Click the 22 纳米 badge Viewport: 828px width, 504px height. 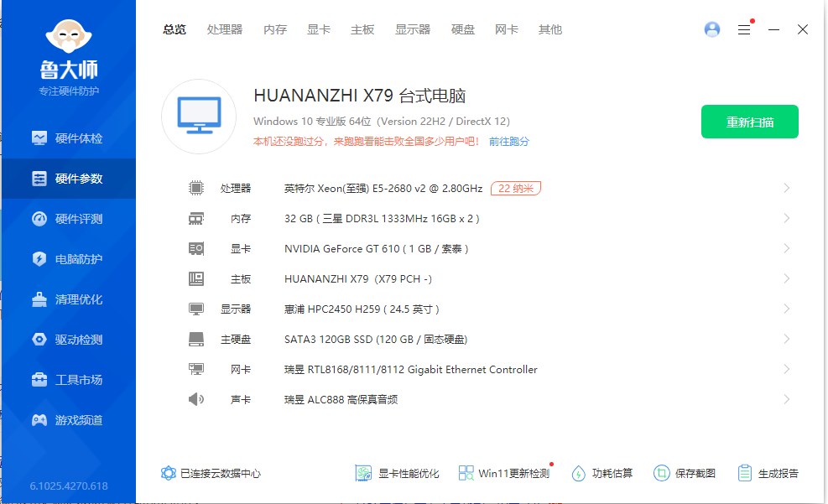pos(516,189)
